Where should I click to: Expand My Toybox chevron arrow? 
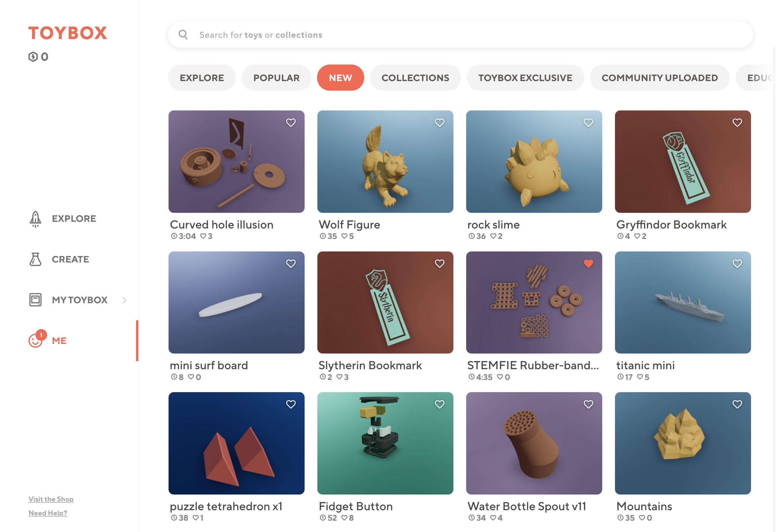click(125, 300)
